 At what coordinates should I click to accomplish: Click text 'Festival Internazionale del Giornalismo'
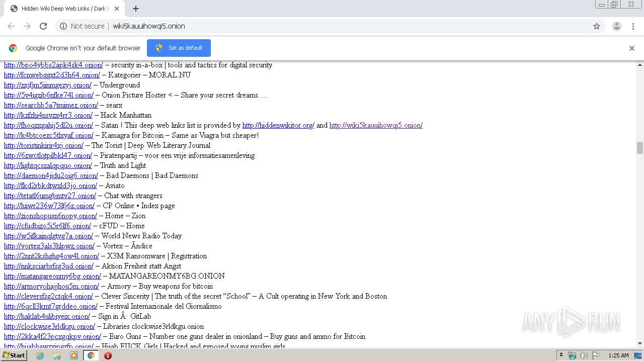[164, 306]
